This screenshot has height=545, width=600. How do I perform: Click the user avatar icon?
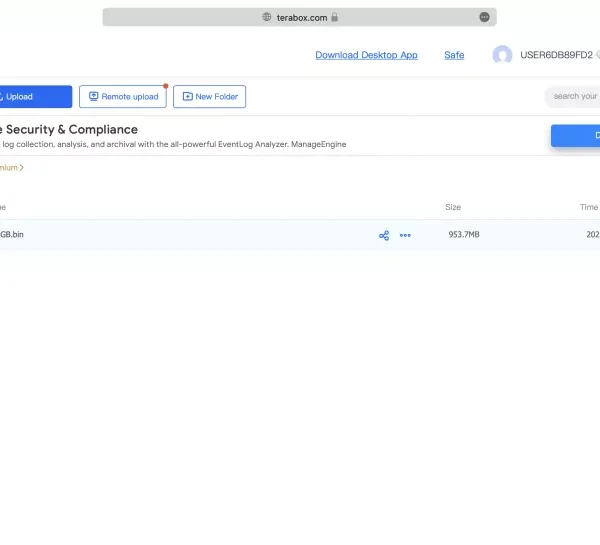click(x=502, y=55)
